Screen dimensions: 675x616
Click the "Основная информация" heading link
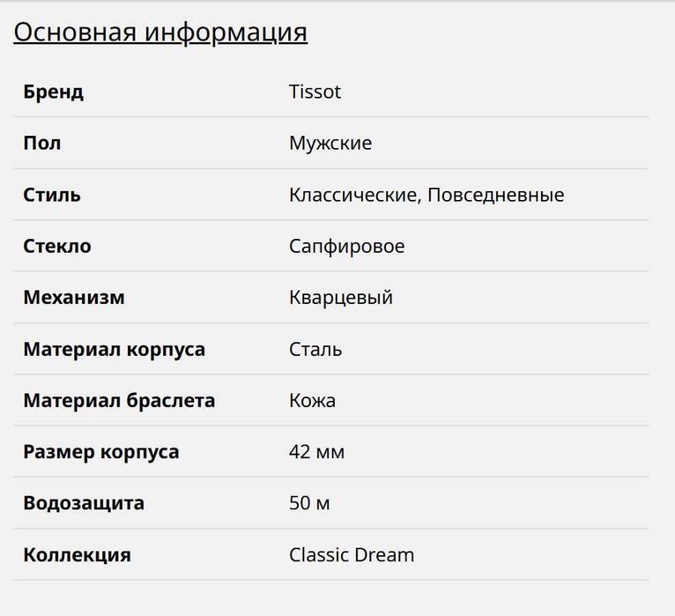160,32
